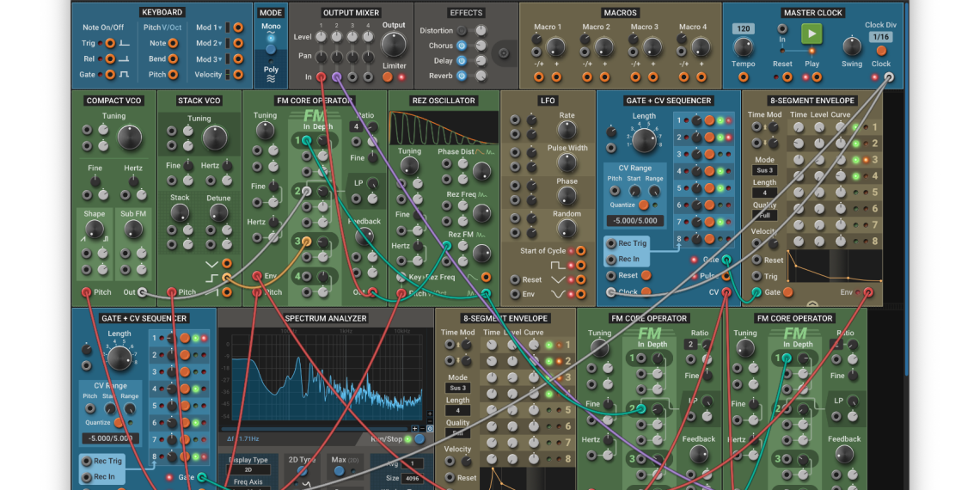Enable the Distortion effect power button
The height and width of the screenshot is (490, 980).
pyautogui.click(x=462, y=31)
